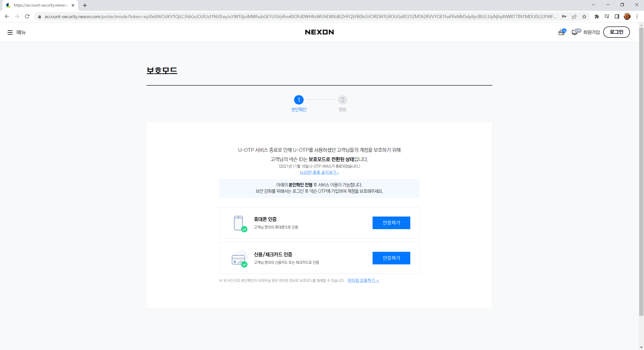The height and width of the screenshot is (350, 644).
Task: Click the scrollbar down arrow
Action: click(641, 347)
